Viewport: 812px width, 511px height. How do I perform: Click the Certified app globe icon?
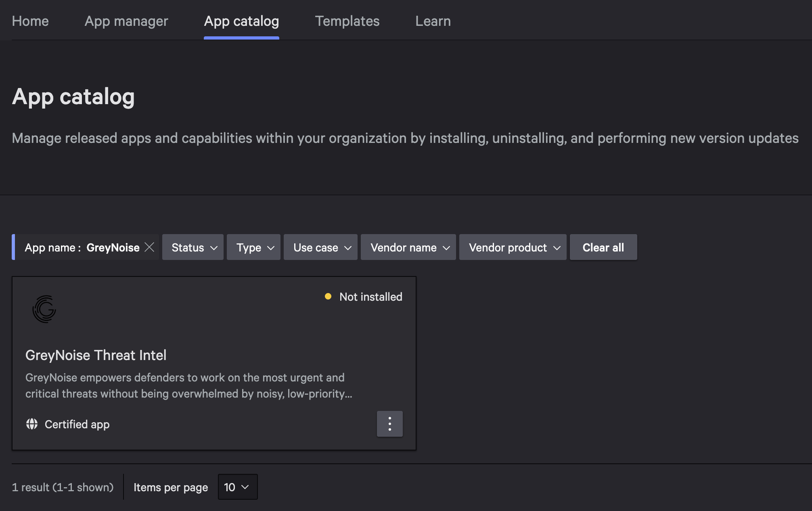pyautogui.click(x=32, y=424)
